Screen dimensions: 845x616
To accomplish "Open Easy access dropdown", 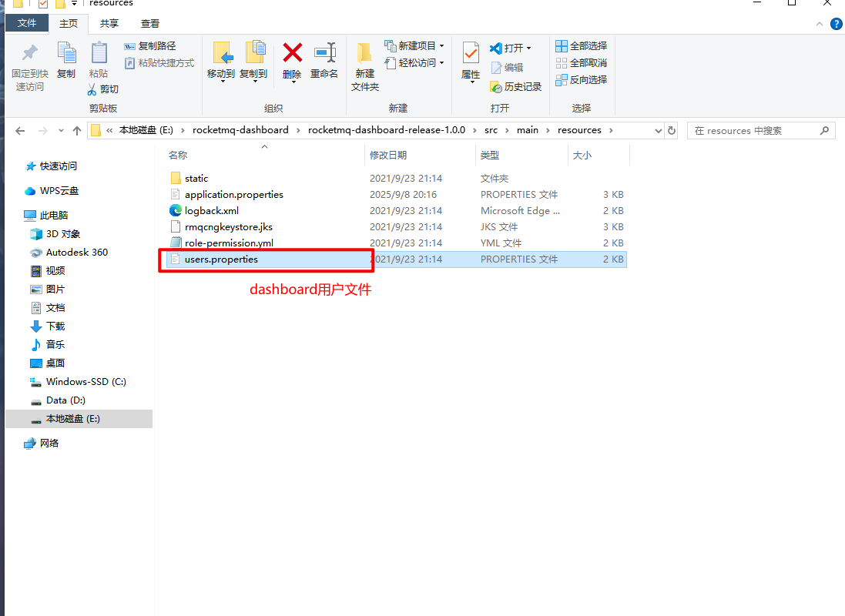I will point(414,63).
